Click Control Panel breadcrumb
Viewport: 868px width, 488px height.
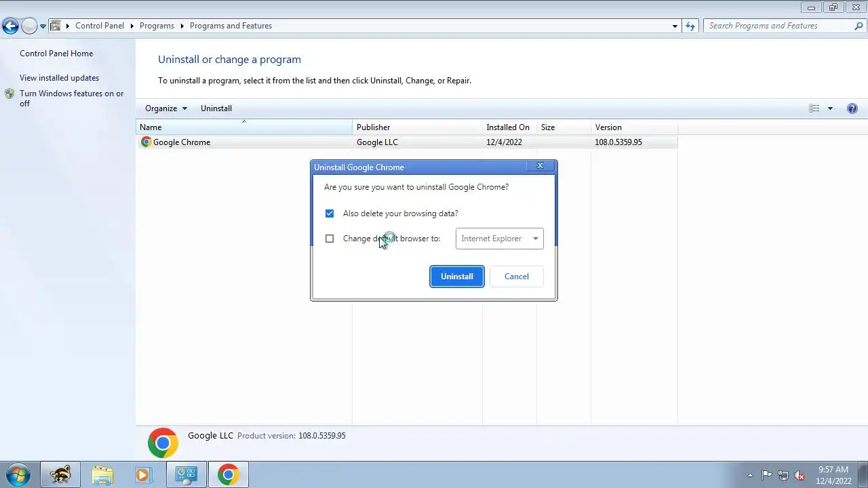point(100,26)
